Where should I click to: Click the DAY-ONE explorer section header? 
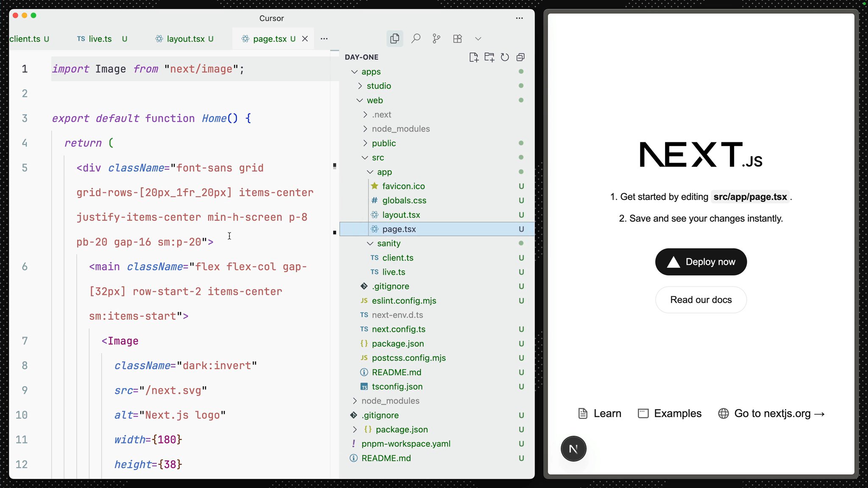(362, 57)
